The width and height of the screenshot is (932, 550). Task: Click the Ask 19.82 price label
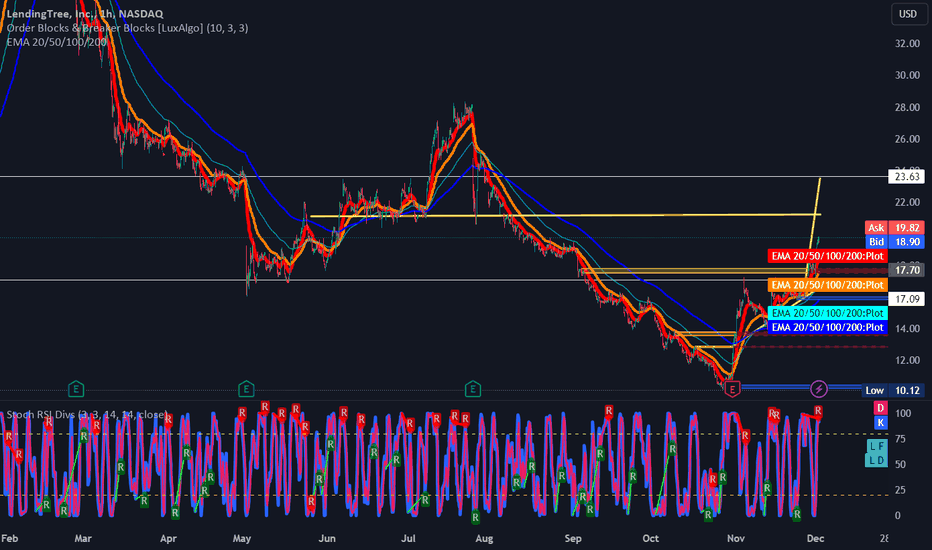[x=895, y=228]
